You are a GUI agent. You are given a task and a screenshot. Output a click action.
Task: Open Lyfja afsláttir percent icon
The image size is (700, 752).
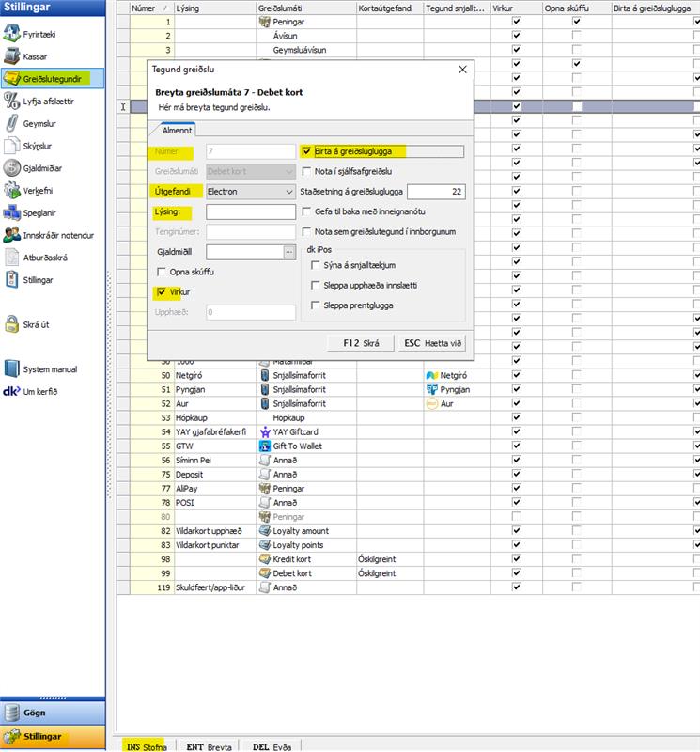[13, 101]
